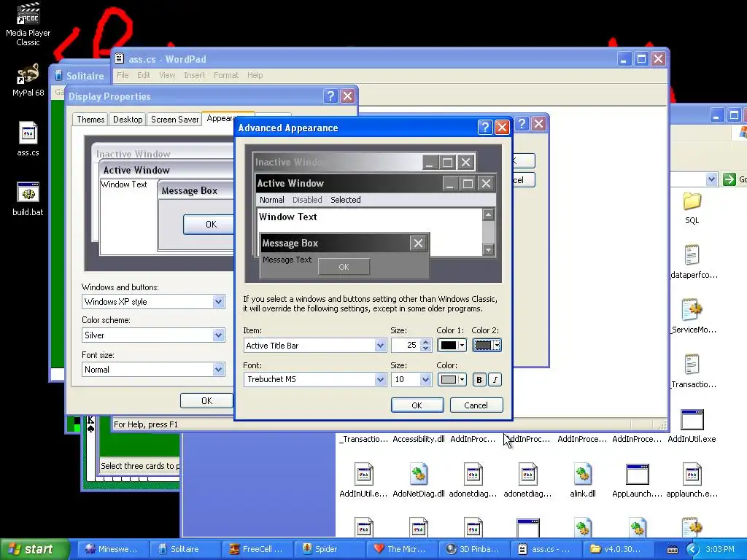The image size is (747, 560).
Task: Switch to 3D Pinball taskbar button
Action: coord(474,549)
